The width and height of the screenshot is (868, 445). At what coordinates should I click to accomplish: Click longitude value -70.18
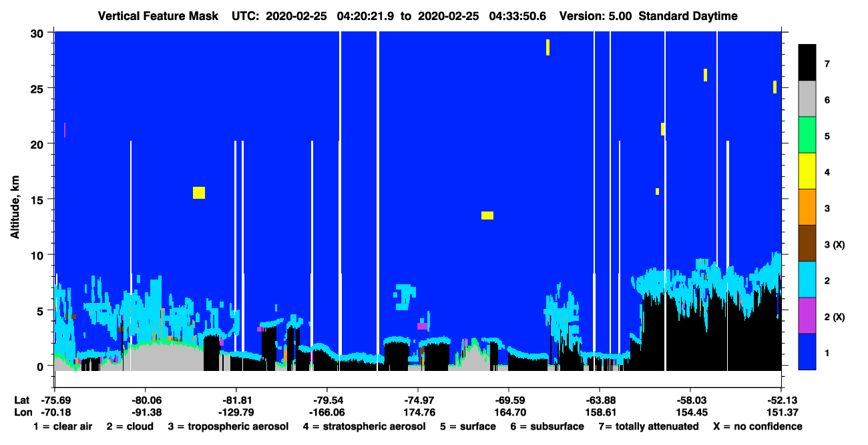[55, 412]
